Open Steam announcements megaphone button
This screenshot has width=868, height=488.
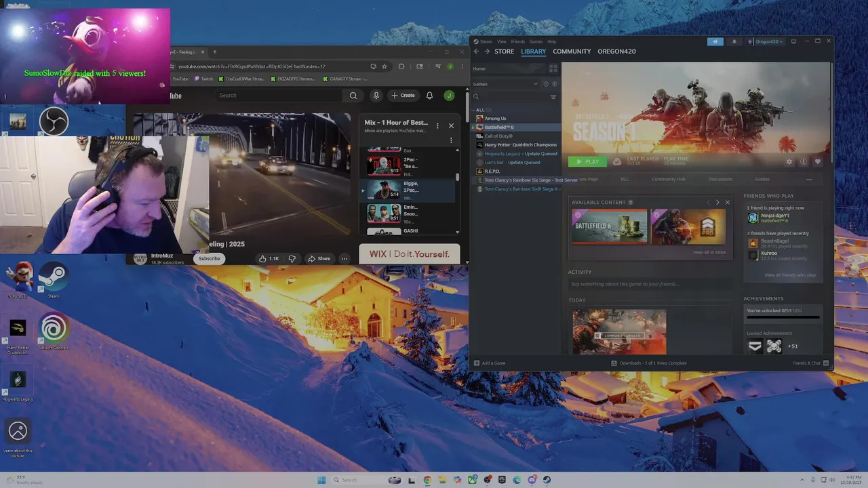(715, 41)
